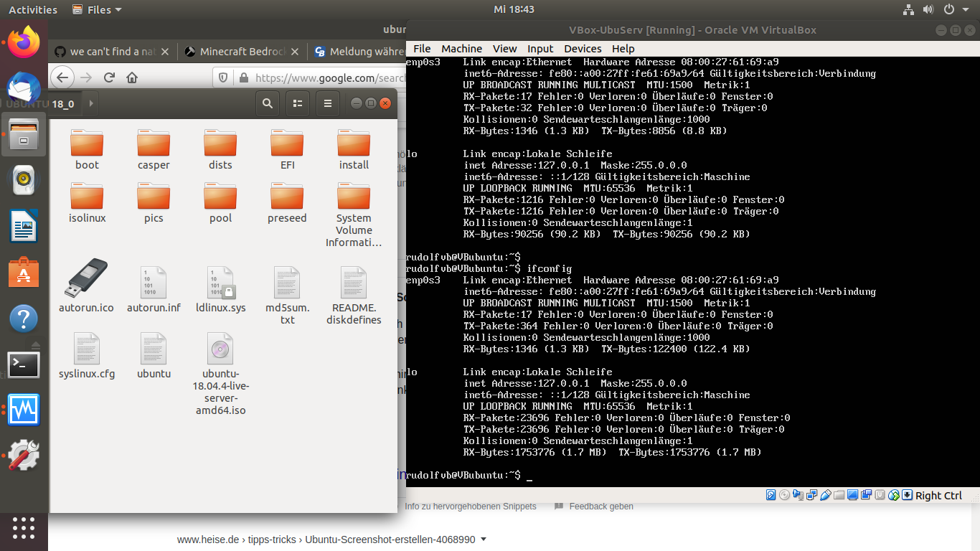This screenshot has width=980, height=551.
Task: Toggle mouse integration indicator in VirtualBox status bar
Action: (894, 495)
